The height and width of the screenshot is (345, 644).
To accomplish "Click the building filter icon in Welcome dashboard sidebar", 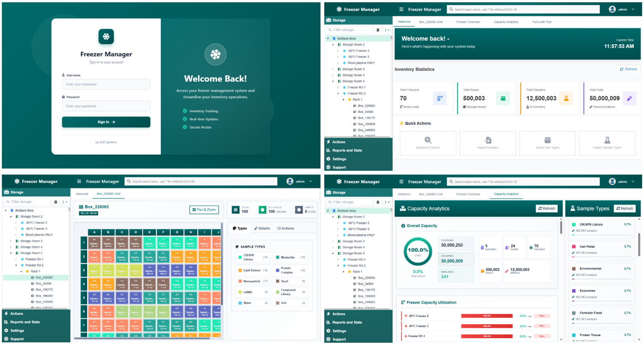I will [x=378, y=30].
